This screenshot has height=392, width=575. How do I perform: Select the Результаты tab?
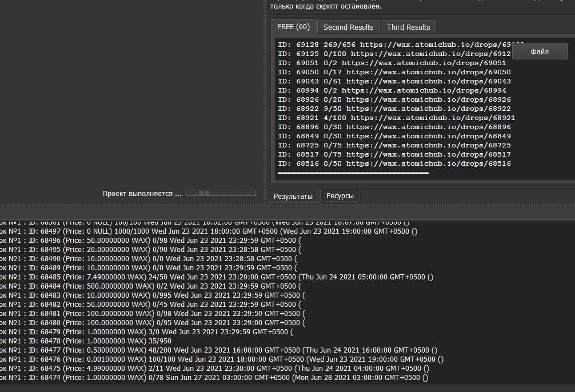click(x=293, y=196)
